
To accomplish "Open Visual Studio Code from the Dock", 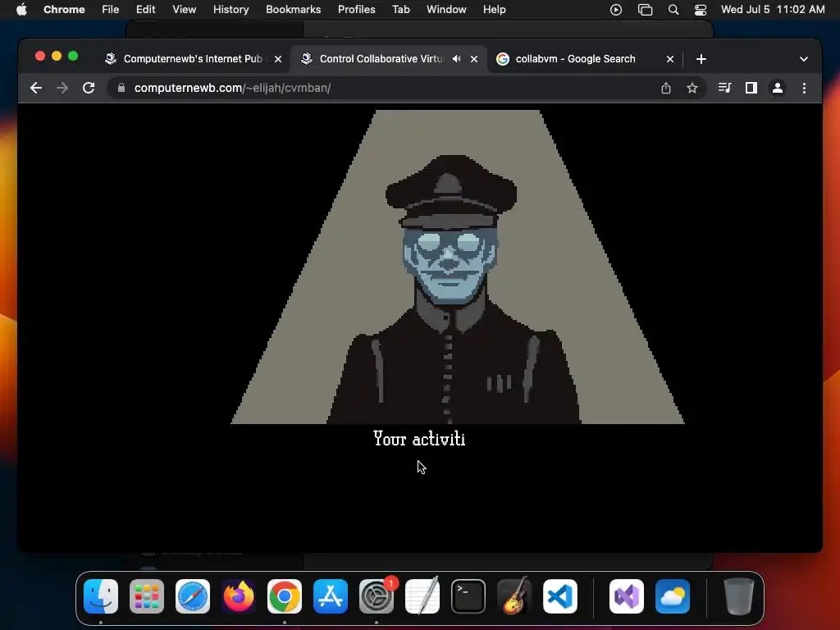I will (x=560, y=596).
